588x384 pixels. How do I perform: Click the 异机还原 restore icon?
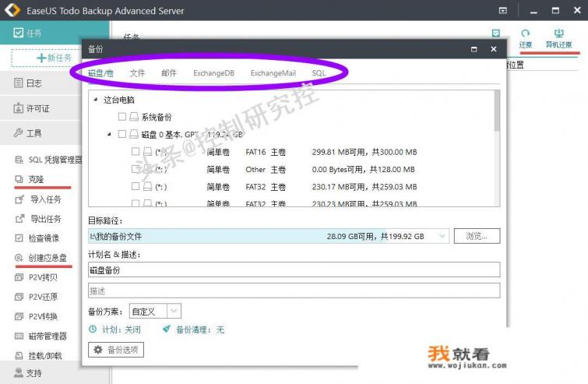pos(558,38)
